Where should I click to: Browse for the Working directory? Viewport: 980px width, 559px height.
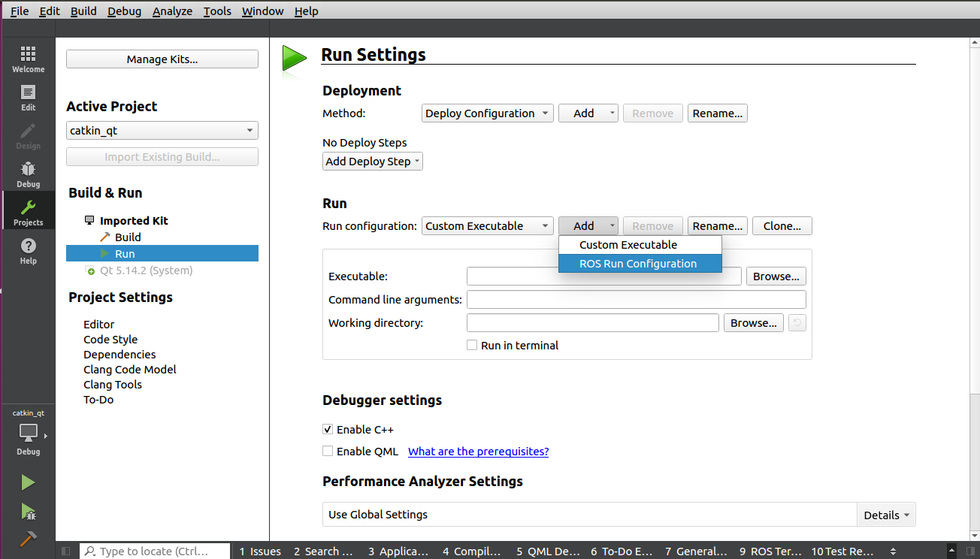click(x=754, y=323)
